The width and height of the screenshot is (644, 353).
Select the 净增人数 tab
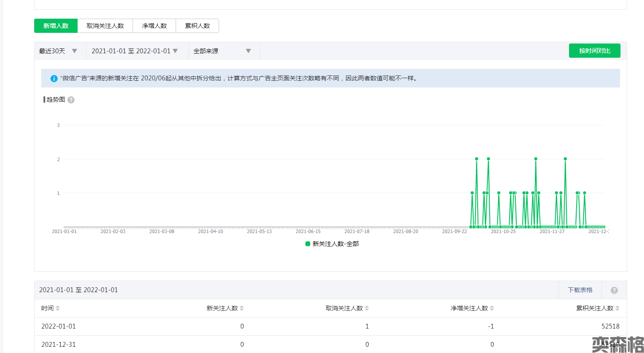[154, 26]
